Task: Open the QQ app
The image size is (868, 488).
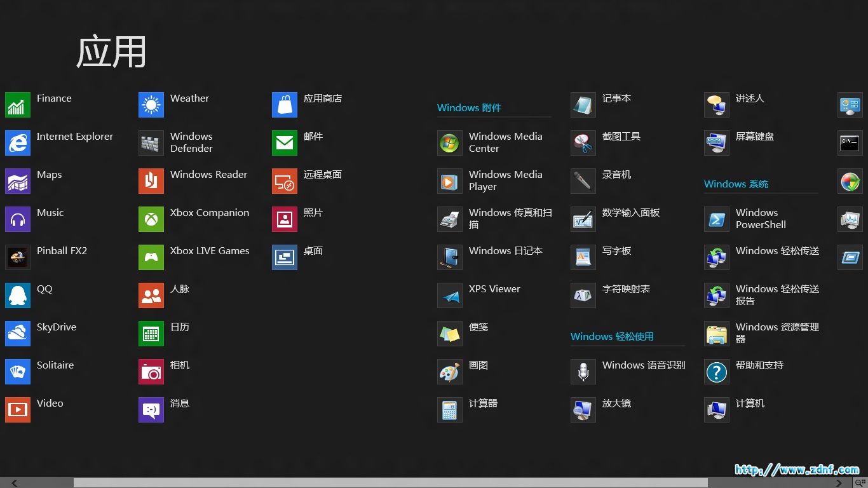Action: [18, 295]
